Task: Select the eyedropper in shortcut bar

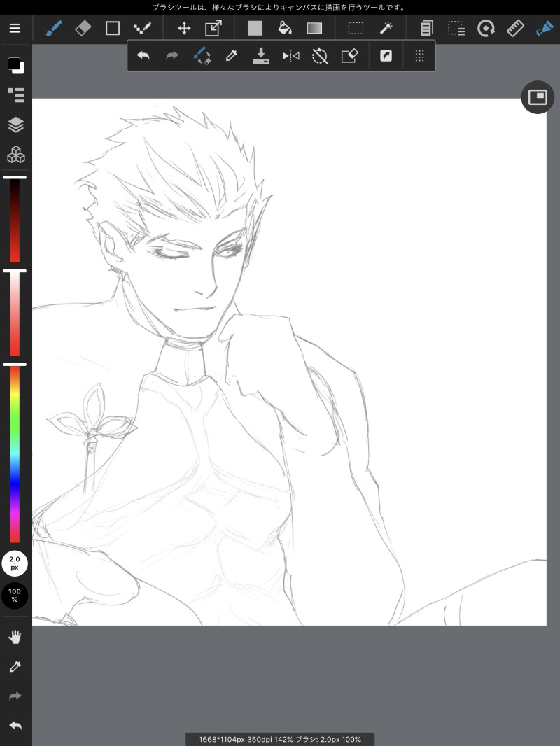Action: [x=231, y=56]
